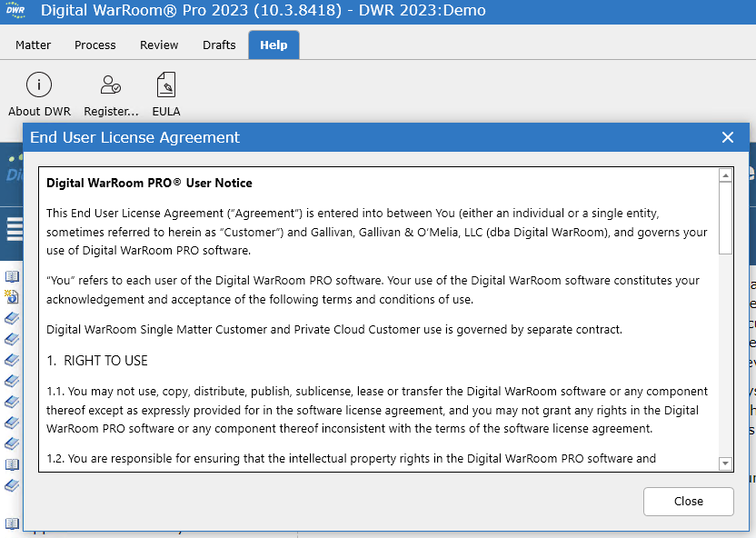Click the Help tab

click(274, 45)
